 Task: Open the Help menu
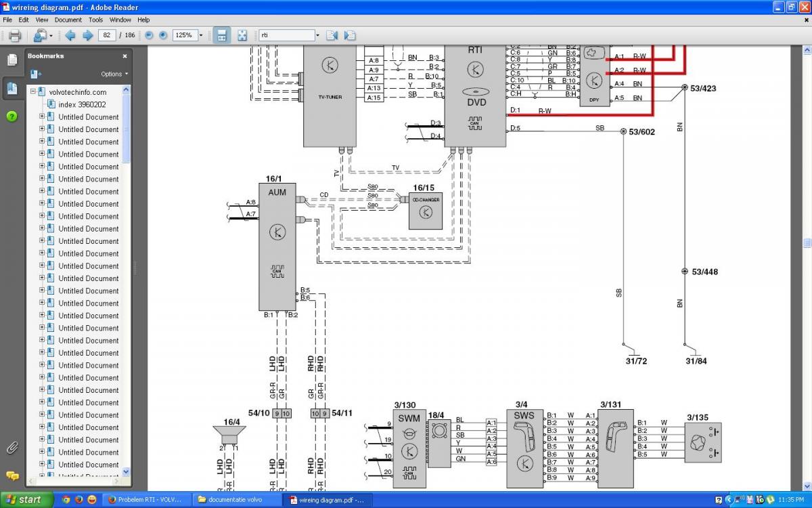point(143,20)
